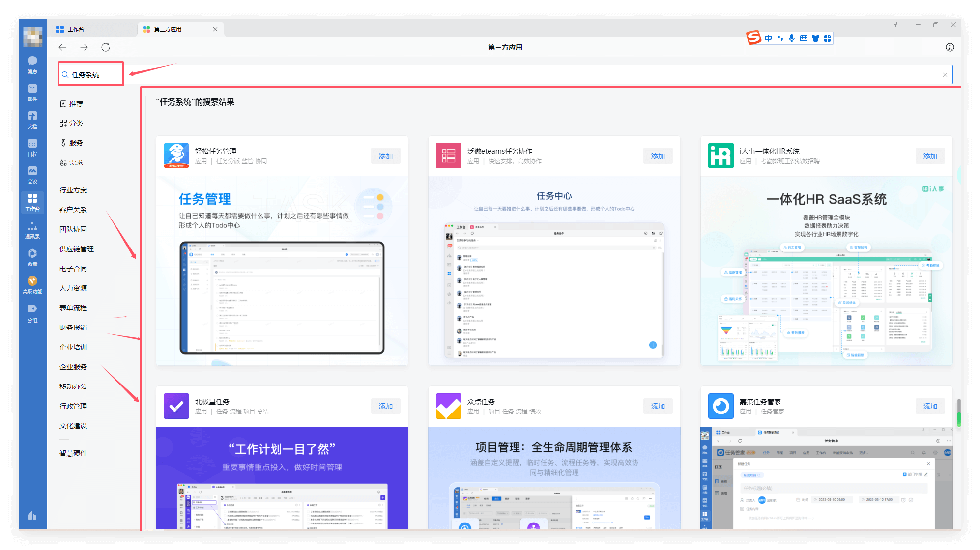980x550 pixels.
Task: Select the 工作台 workbench sidebar icon
Action: point(32,202)
